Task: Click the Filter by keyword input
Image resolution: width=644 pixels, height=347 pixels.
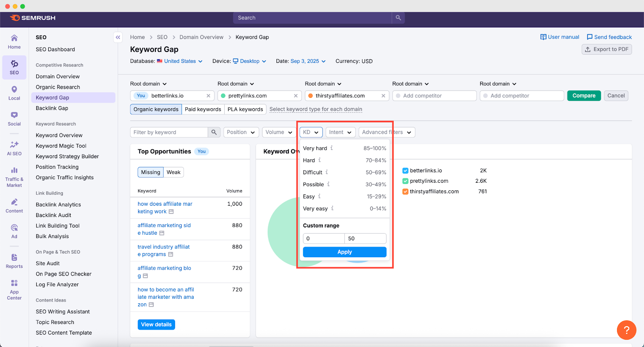Action: 169,132
